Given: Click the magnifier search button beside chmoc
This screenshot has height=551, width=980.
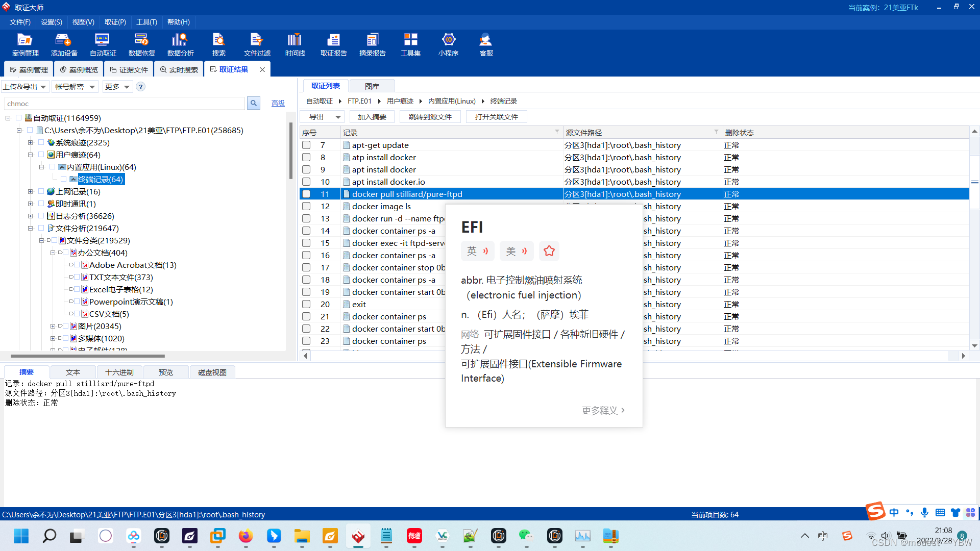Looking at the screenshot, I should coord(253,103).
